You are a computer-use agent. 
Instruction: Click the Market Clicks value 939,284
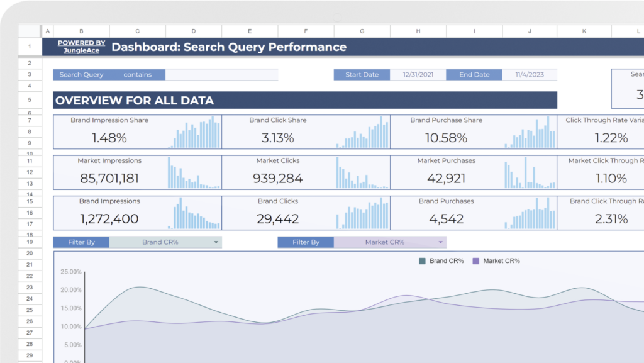pos(277,179)
